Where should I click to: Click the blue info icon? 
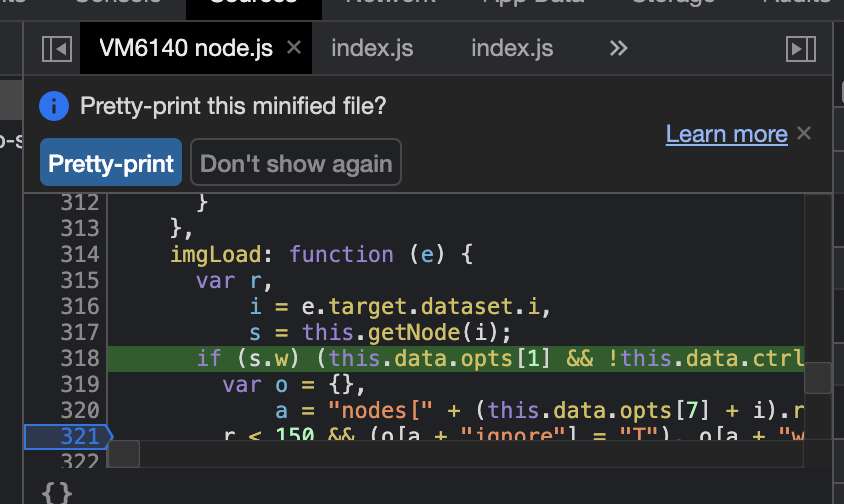(54, 106)
